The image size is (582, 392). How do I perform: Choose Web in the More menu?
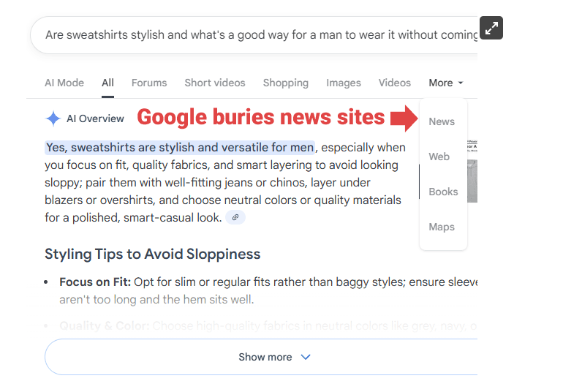click(x=439, y=157)
